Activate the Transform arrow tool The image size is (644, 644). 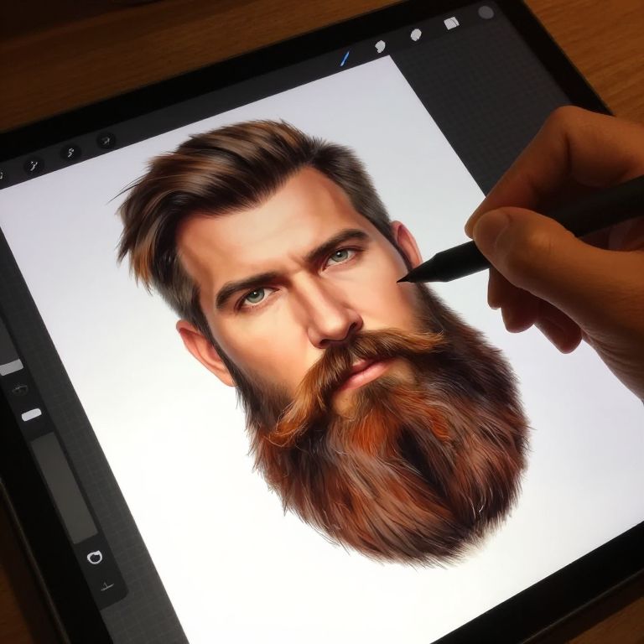[106, 139]
